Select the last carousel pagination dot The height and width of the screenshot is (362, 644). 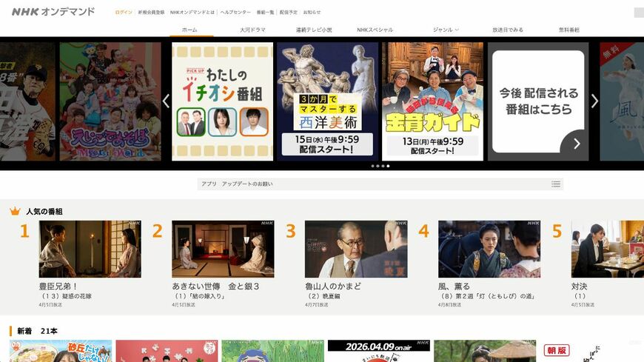tap(388, 166)
